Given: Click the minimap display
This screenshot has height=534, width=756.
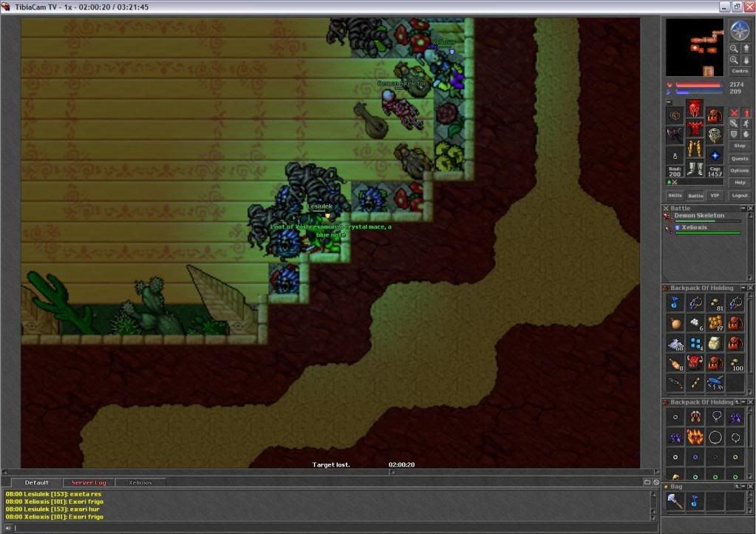Looking at the screenshot, I should pos(695,47).
